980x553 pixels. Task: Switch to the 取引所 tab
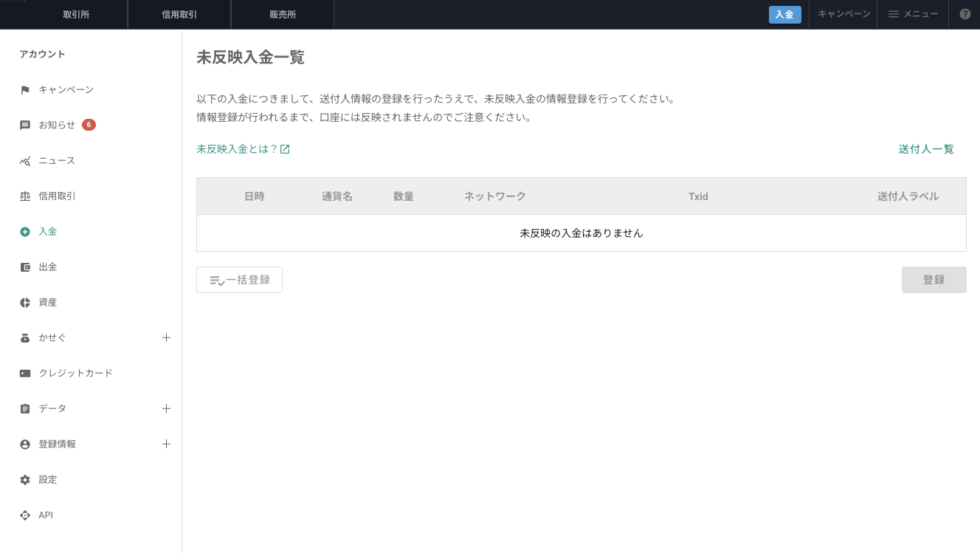76,14
